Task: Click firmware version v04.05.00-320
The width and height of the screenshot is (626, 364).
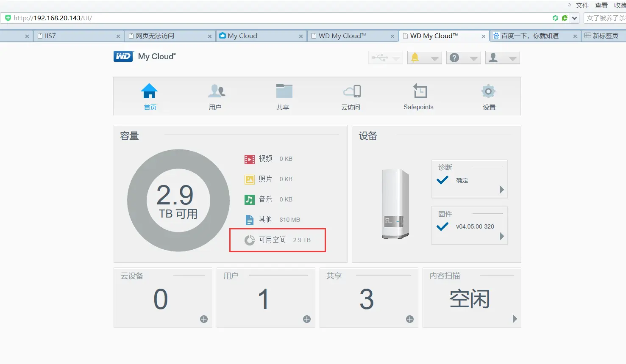Action: point(475,226)
